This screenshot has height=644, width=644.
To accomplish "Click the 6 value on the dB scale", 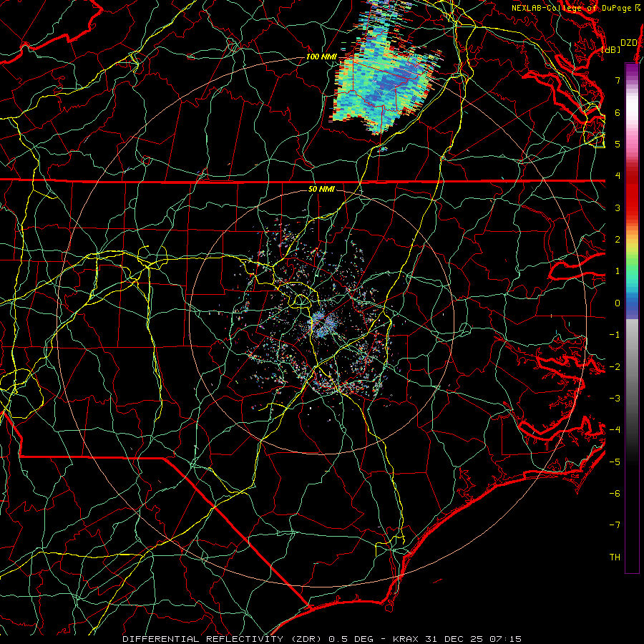I will [x=618, y=112].
